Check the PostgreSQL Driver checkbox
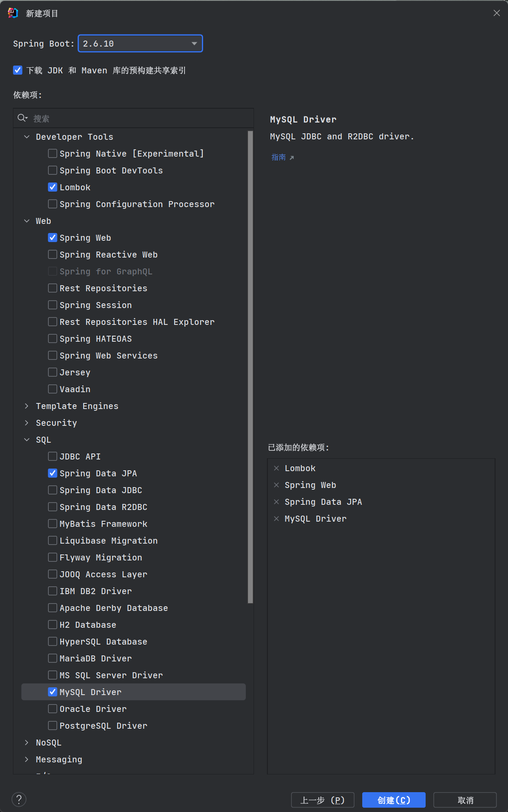508x812 pixels. (x=53, y=725)
